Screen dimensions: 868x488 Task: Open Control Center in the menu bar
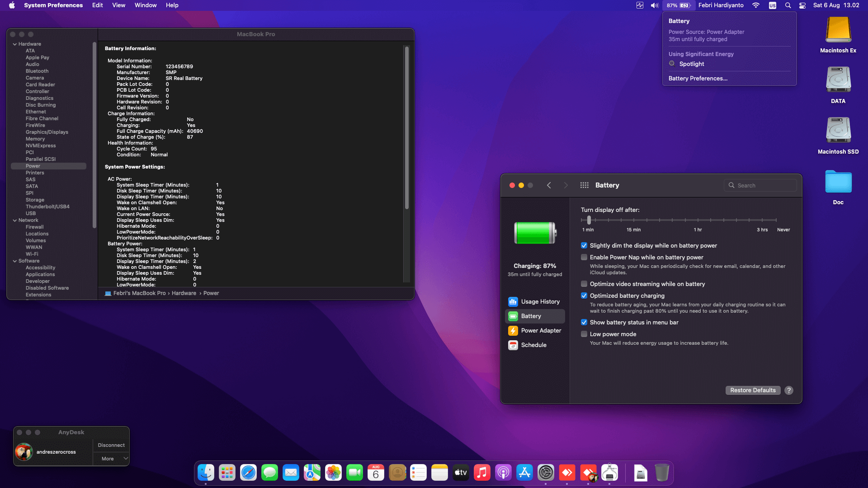point(802,5)
